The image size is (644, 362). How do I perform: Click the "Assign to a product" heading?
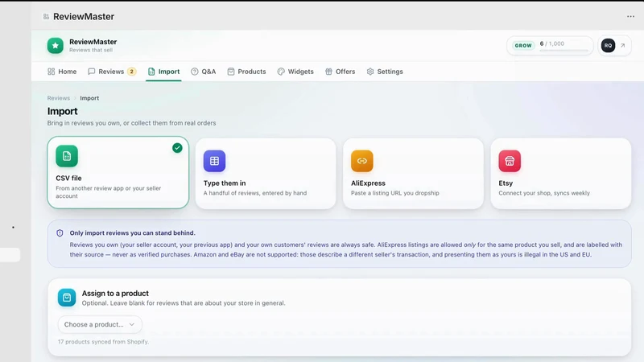coord(115,293)
